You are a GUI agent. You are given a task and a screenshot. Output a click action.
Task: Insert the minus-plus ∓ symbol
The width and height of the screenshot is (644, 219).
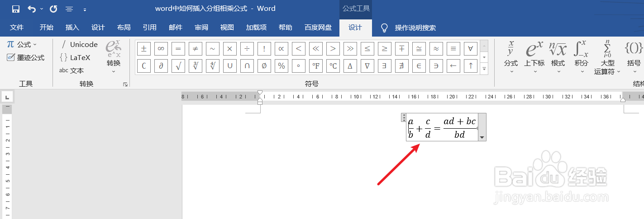point(402,48)
